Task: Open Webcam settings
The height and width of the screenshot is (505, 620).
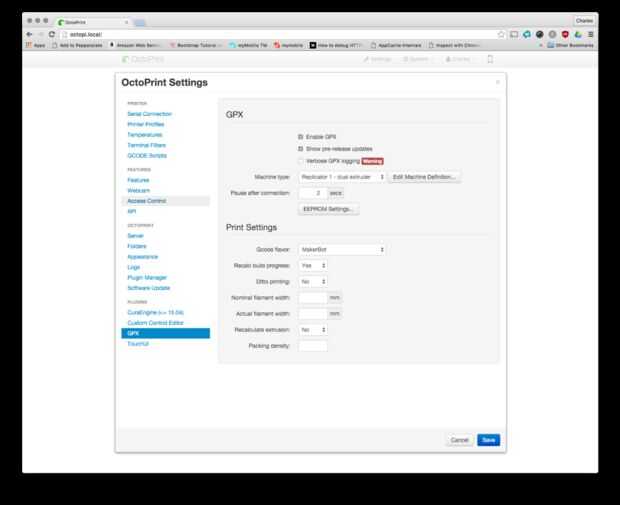Action: [138, 191]
